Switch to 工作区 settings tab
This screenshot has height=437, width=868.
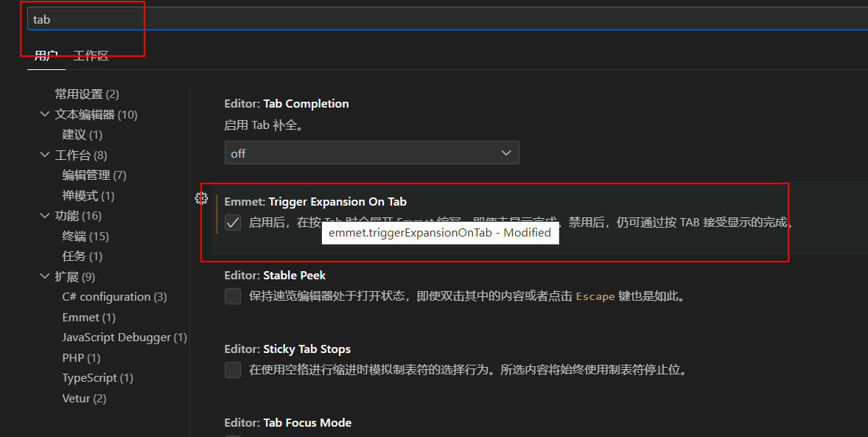click(91, 56)
